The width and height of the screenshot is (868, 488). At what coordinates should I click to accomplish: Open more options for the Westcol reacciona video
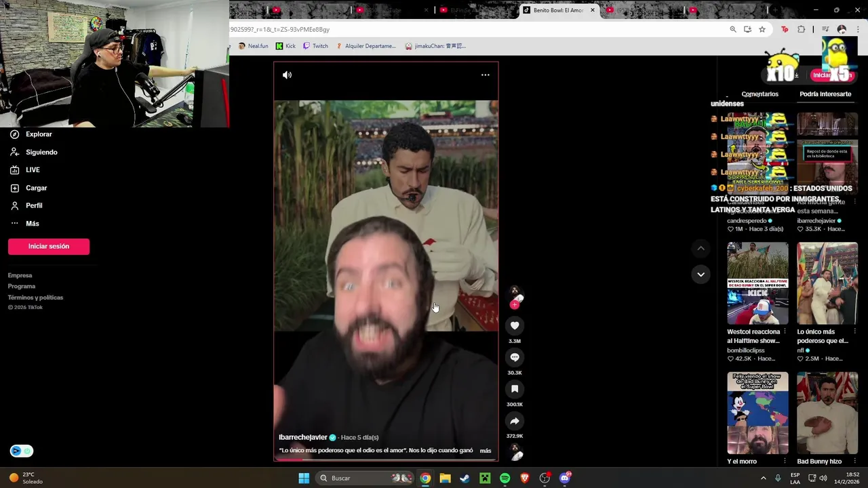point(785,332)
